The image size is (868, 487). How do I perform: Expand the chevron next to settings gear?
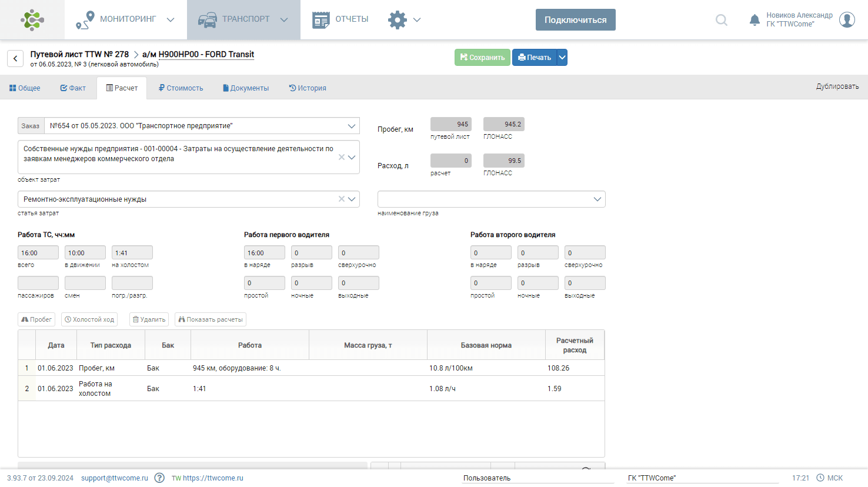pos(417,20)
